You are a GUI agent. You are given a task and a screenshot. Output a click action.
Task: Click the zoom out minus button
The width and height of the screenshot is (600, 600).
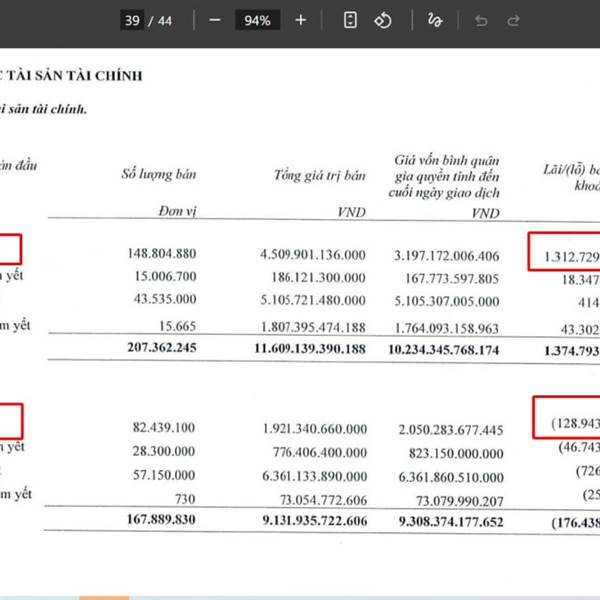coord(215,20)
